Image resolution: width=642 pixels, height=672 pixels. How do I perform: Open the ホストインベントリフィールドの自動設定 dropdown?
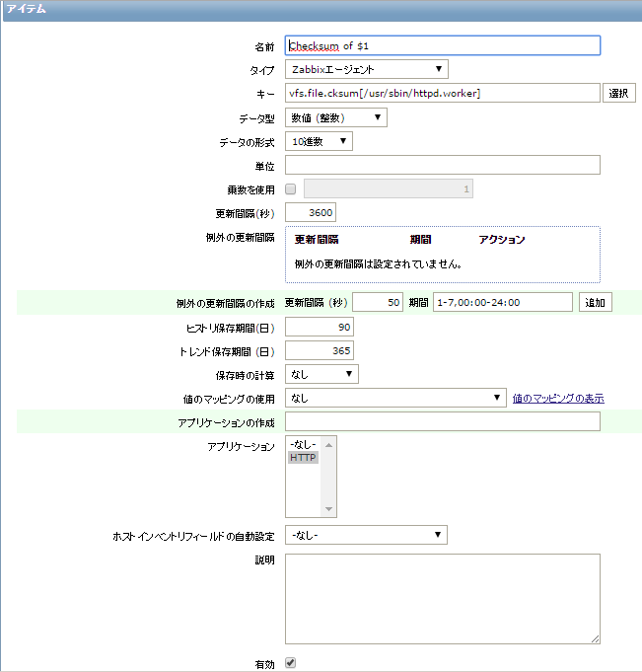click(366, 535)
